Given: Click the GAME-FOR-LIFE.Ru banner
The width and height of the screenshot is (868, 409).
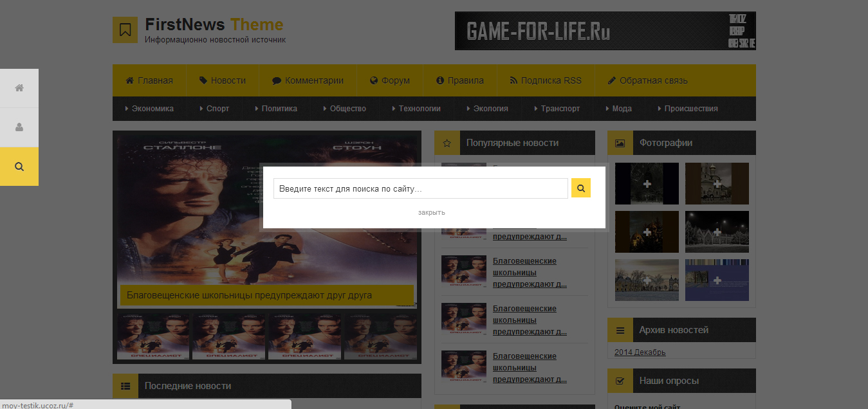Looking at the screenshot, I should [605, 31].
